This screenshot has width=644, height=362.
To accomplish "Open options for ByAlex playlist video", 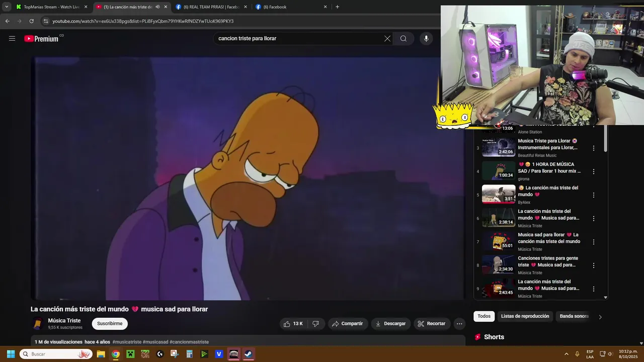I will [594, 195].
